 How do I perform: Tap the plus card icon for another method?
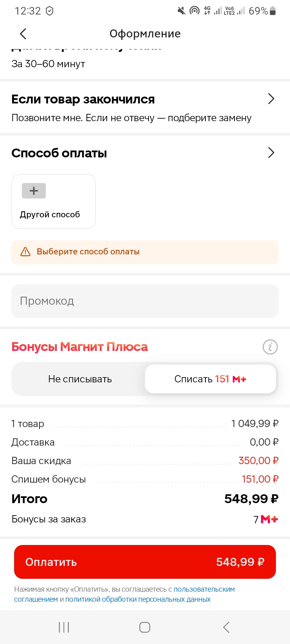[34, 191]
